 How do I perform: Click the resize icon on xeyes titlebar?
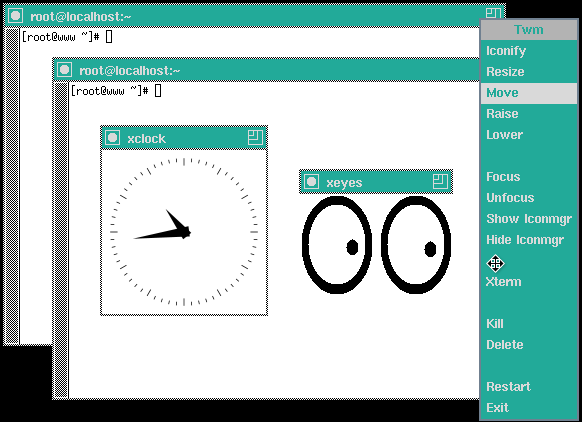click(440, 181)
